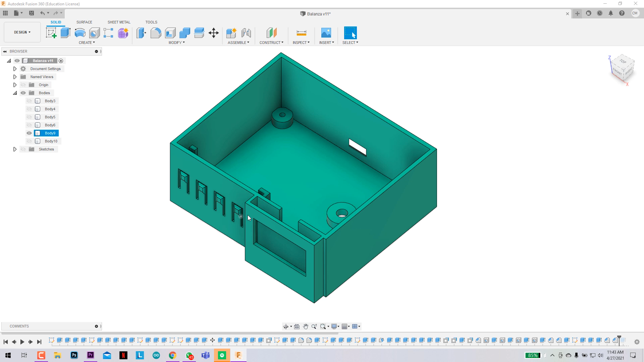Select the Extrude tool icon
Viewport: 644px width, 362px height.
click(65, 33)
